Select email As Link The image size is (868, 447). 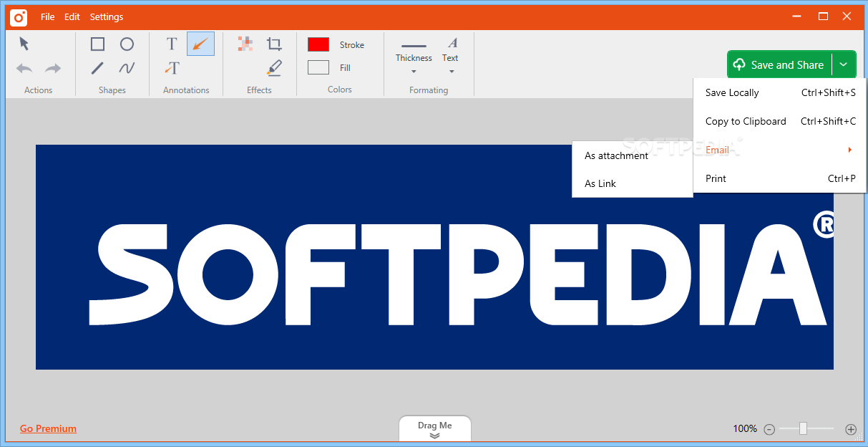633,183
